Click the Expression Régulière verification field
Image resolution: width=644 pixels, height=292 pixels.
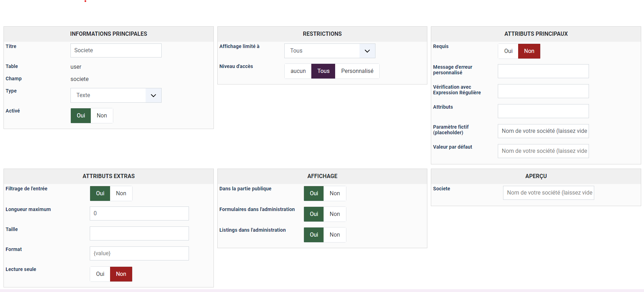click(x=543, y=91)
